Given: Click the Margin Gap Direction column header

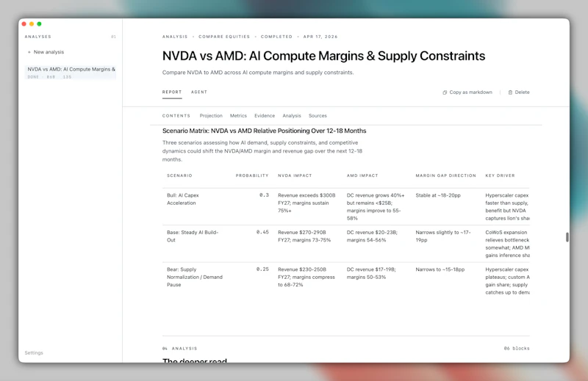Looking at the screenshot, I should point(446,175).
